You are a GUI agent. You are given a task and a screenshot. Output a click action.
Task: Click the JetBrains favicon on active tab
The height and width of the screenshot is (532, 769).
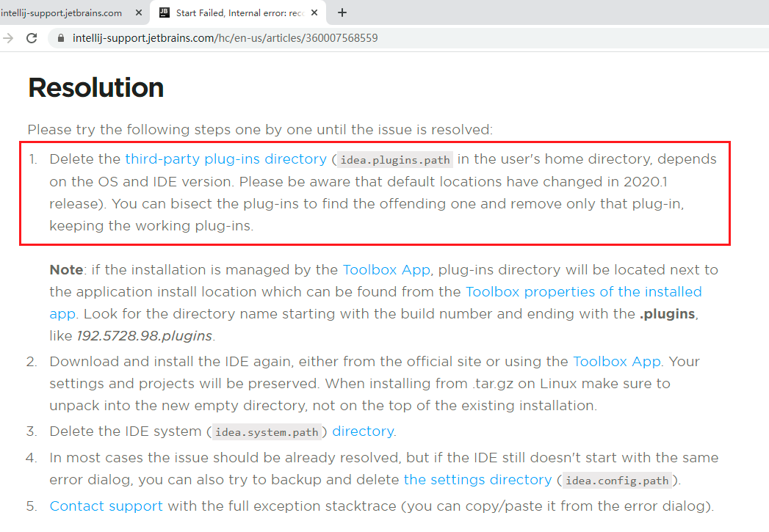pos(165,12)
